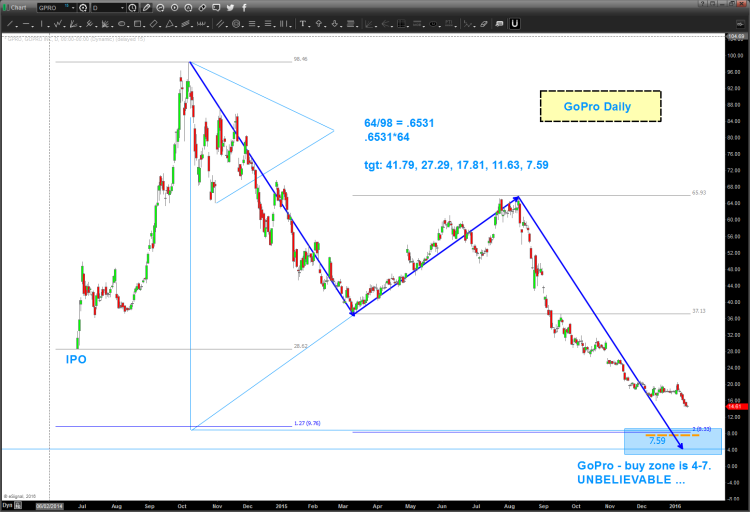Click the collapse toolbar icon at far right
This screenshot has width=750, height=512.
(x=740, y=24)
